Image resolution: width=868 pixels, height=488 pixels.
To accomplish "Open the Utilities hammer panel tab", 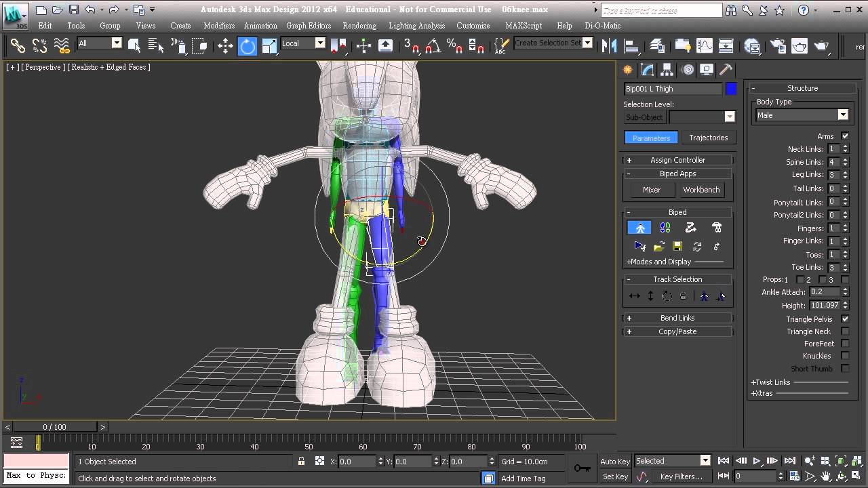I will coord(726,69).
